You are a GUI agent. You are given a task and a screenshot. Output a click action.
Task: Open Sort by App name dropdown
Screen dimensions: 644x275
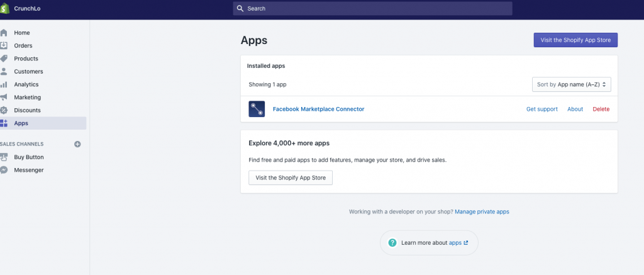coord(572,84)
